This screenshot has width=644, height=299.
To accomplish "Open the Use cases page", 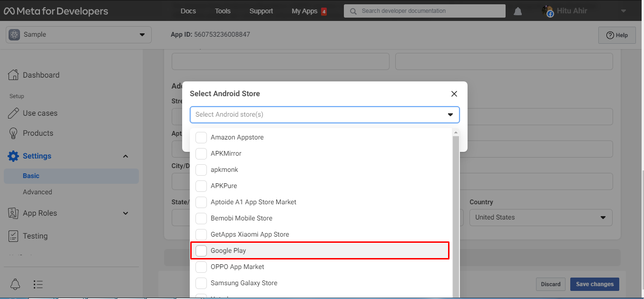I will [40, 113].
